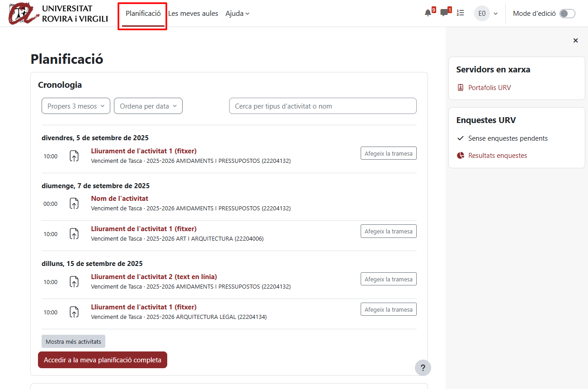Click the task icon for Nom de l'activitat

click(x=74, y=204)
